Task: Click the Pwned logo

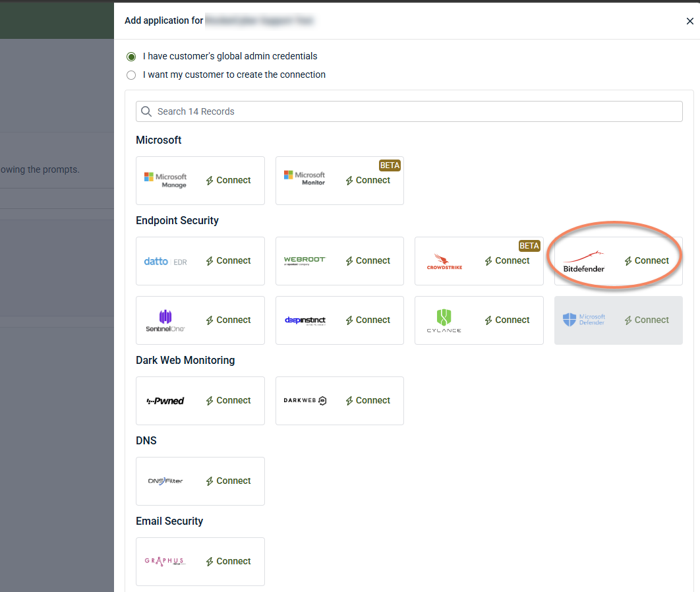Action: coord(165,401)
